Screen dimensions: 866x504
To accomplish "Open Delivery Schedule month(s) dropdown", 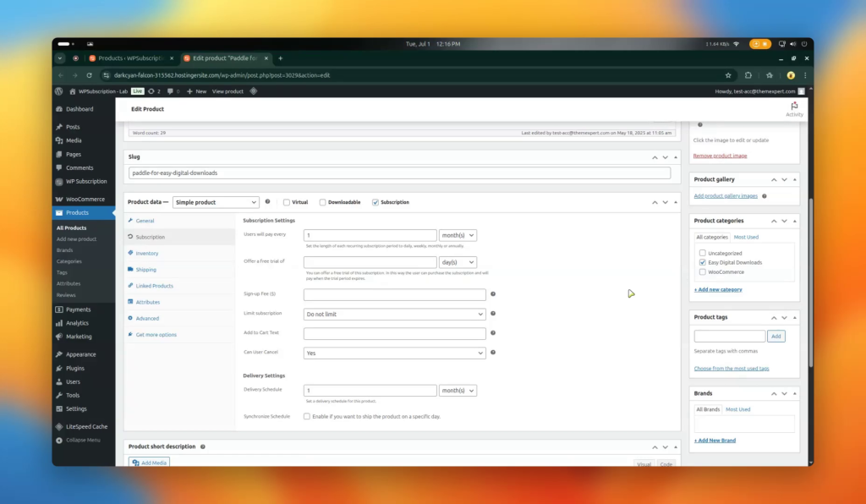I will click(x=458, y=391).
